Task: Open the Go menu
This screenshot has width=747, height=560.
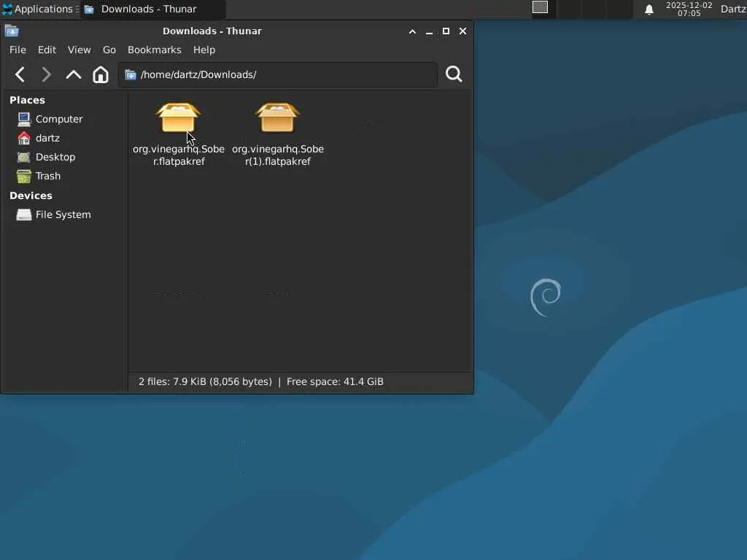Action: [109, 50]
